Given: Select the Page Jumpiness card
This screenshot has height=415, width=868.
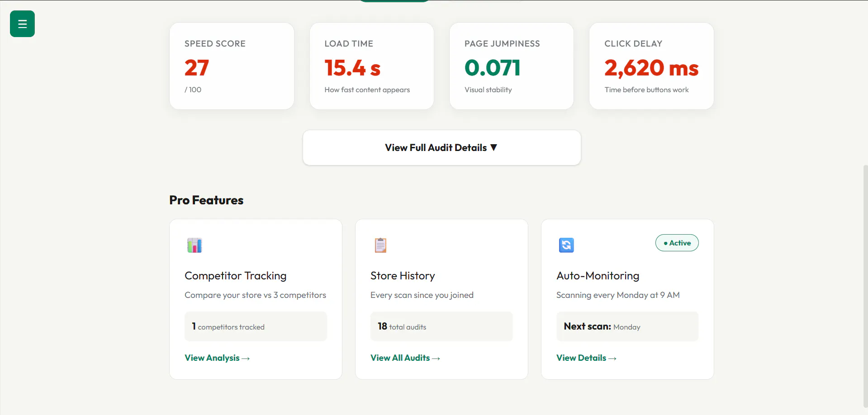Looking at the screenshot, I should pos(512,66).
